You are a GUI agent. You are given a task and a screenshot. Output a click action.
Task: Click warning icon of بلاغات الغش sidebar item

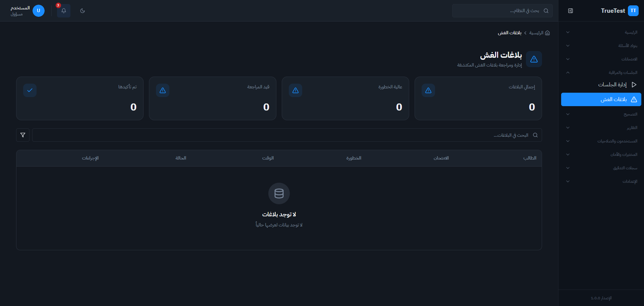(634, 99)
